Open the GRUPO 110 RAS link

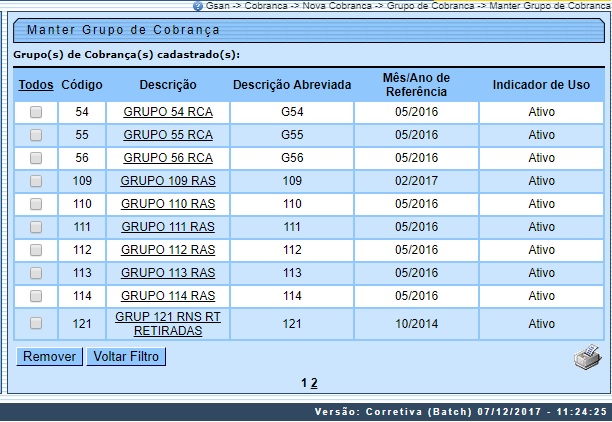coord(168,204)
